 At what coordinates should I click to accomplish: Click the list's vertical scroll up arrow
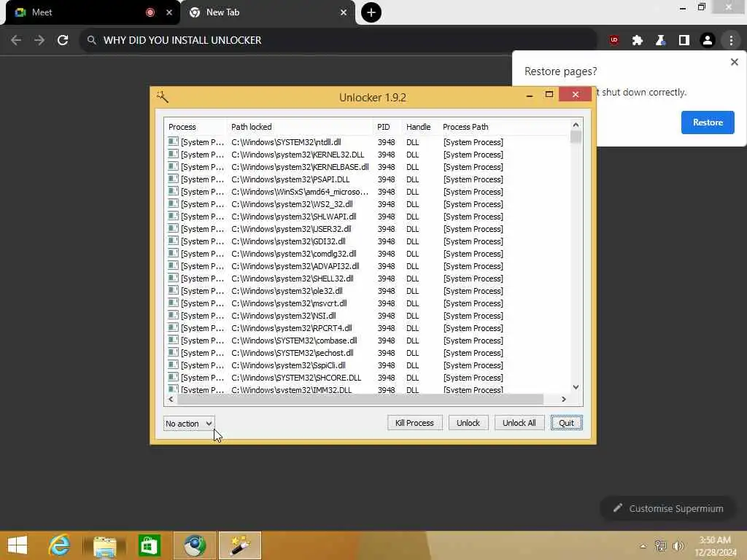tap(576, 125)
